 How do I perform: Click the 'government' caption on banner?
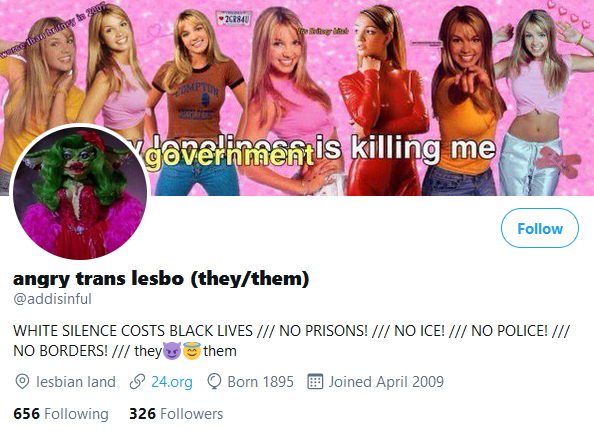coord(230,157)
